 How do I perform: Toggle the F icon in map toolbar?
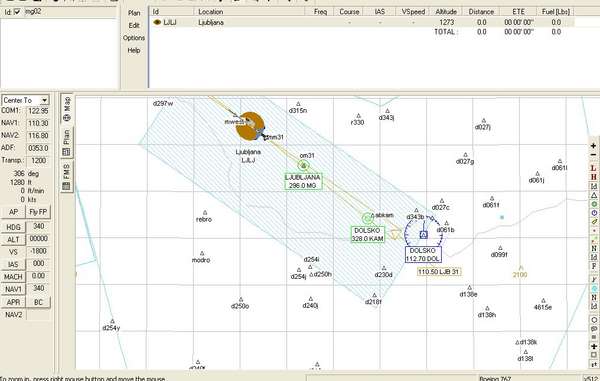point(593,266)
